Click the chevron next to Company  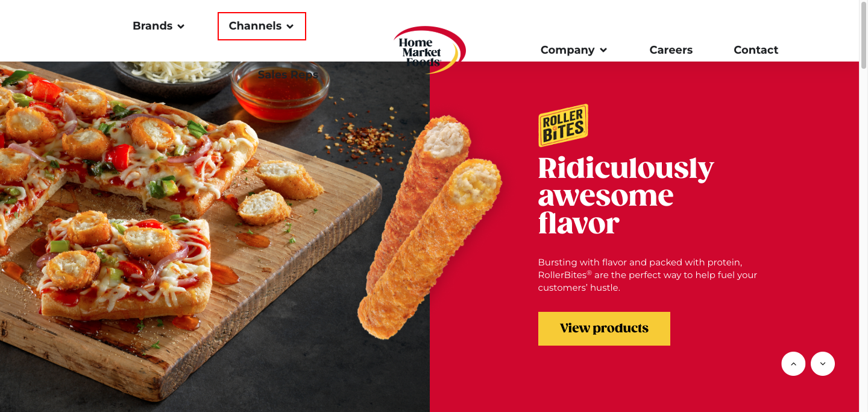pyautogui.click(x=603, y=51)
